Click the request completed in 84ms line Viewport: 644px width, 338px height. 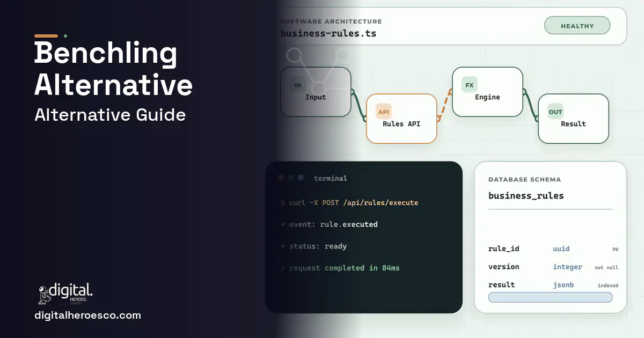pyautogui.click(x=340, y=268)
